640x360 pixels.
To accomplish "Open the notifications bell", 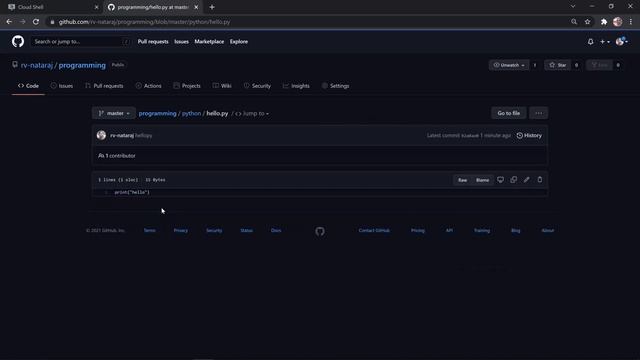I will 590,42.
